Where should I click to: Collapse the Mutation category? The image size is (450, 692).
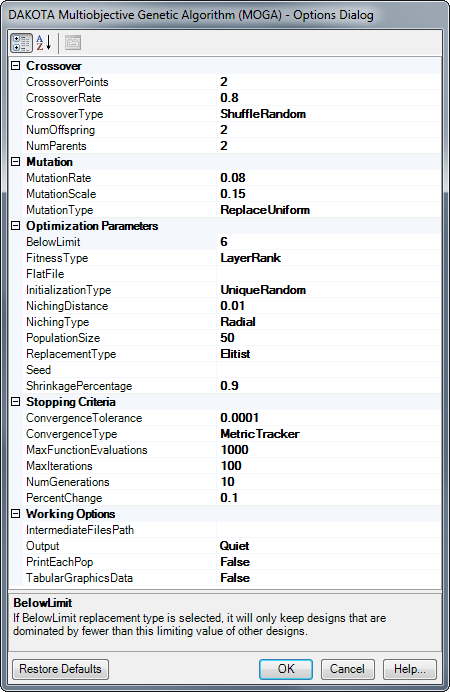click(x=15, y=162)
